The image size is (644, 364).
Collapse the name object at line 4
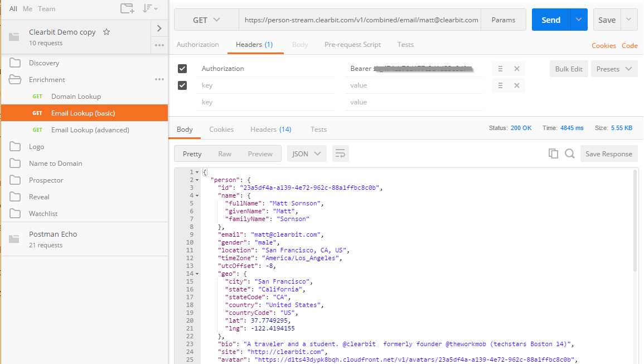pyautogui.click(x=197, y=196)
